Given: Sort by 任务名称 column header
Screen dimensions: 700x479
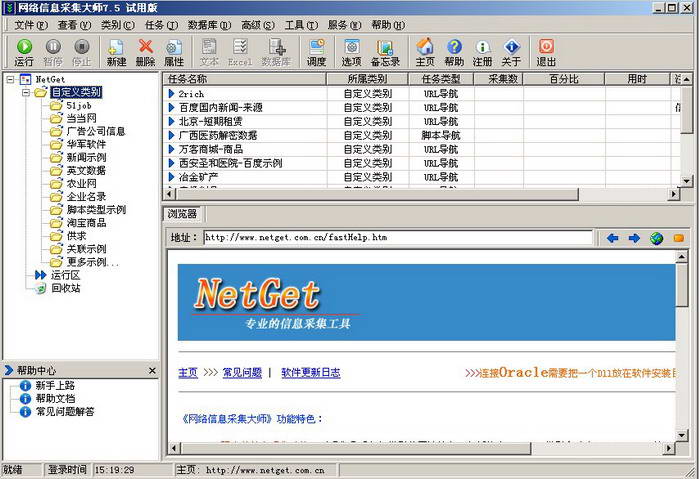Looking at the screenshot, I should click(245, 79).
